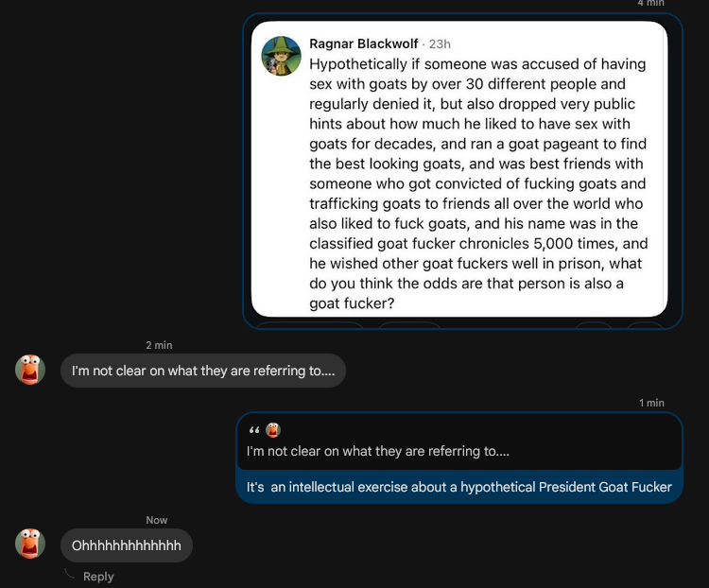Click the "2 min" message timestamp
The width and height of the screenshot is (709, 588).
tap(159, 345)
